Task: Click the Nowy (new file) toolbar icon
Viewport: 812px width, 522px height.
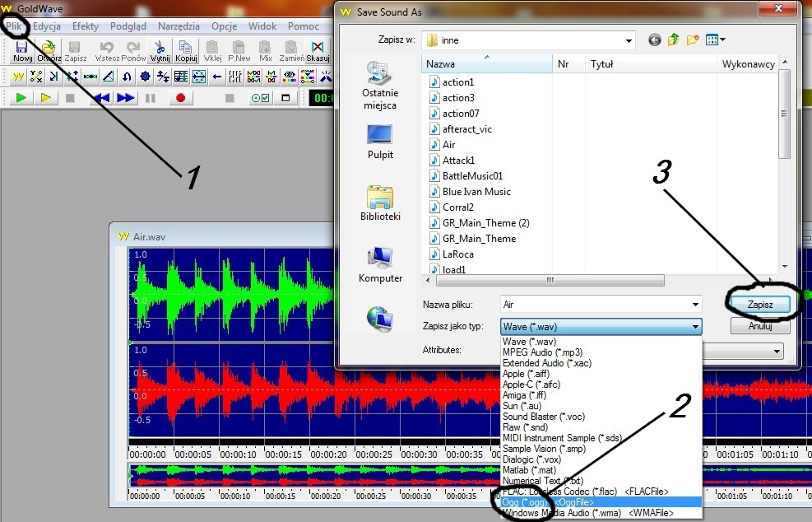Action: (22, 52)
